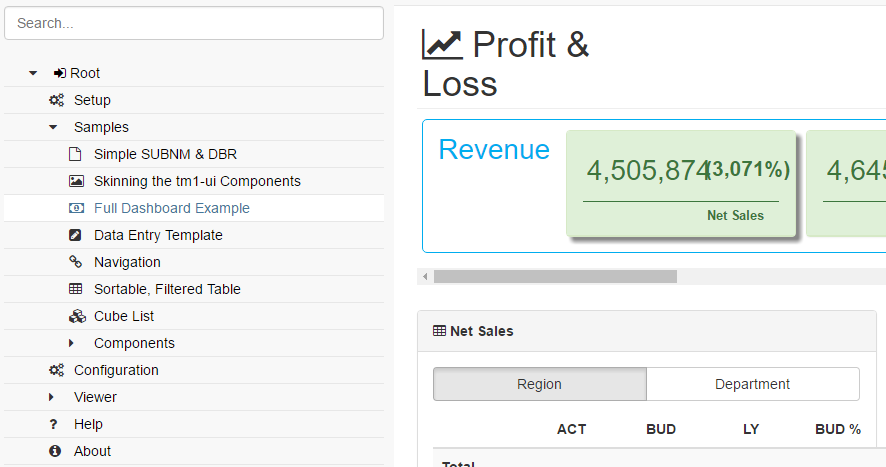This screenshot has height=467, width=886.
Task: Click the ACT column header
Action: [x=571, y=430]
